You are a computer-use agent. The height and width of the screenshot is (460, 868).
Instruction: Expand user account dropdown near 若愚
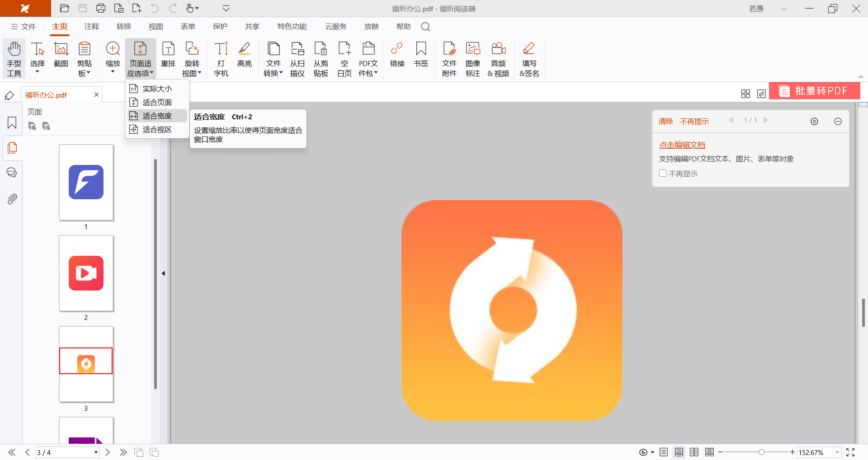point(784,9)
